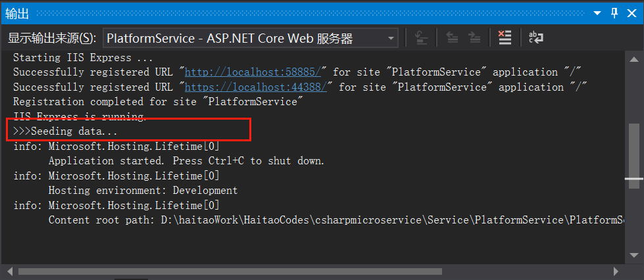Clear all output with red X icon

[505, 37]
